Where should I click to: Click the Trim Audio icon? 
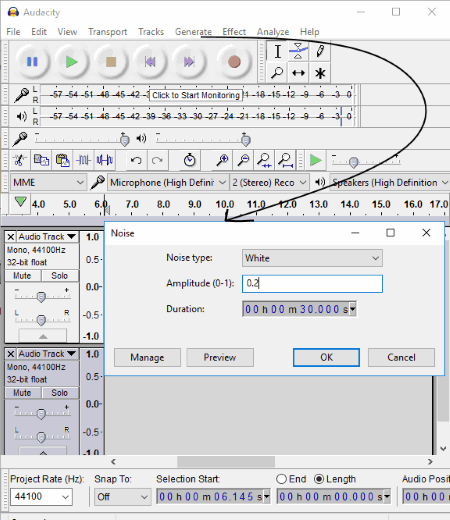83,160
